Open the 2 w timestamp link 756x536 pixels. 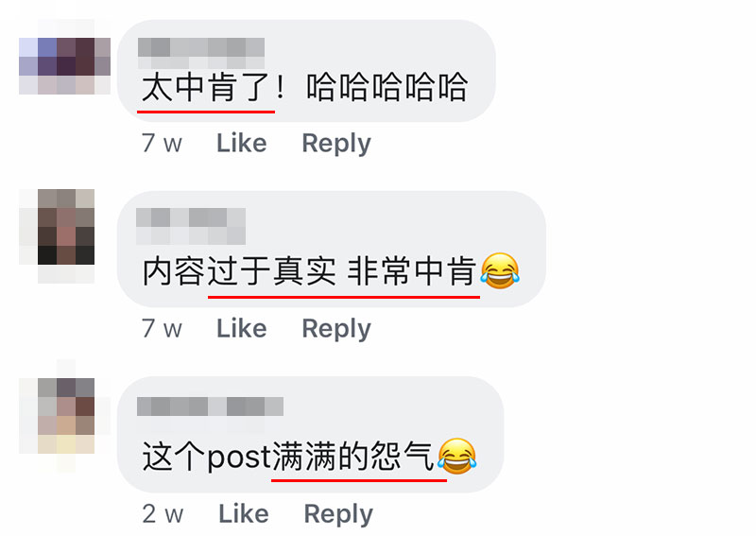[163, 513]
